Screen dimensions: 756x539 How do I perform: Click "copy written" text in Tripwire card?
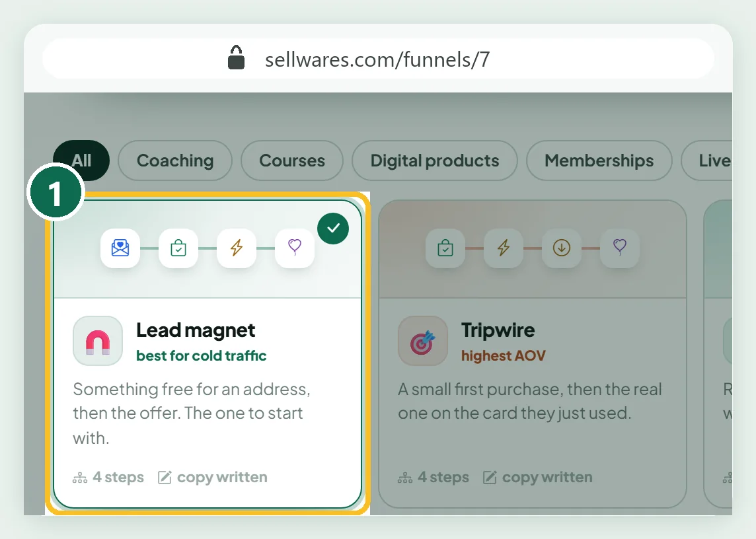click(547, 478)
